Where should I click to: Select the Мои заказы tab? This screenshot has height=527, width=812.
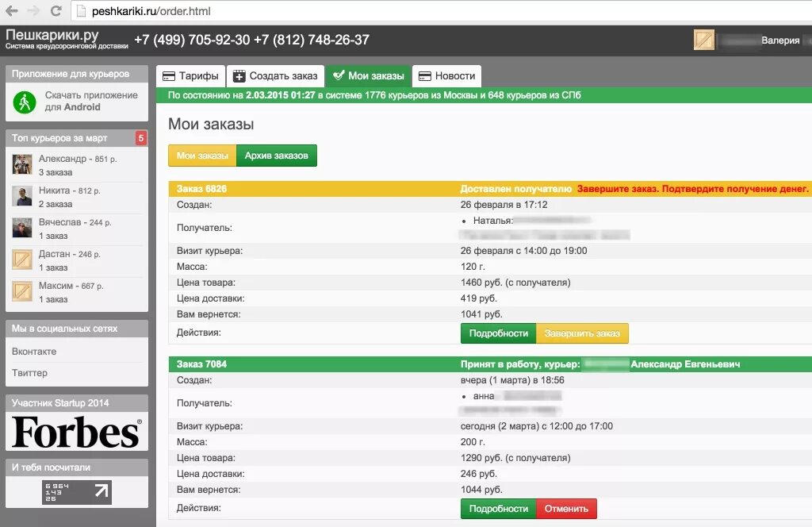368,75
